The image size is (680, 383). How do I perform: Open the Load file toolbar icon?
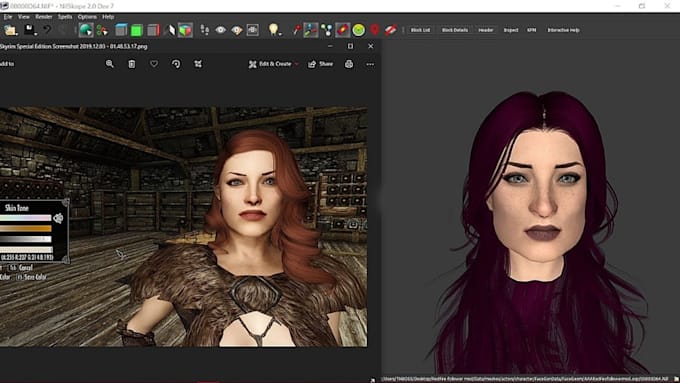tap(10, 30)
